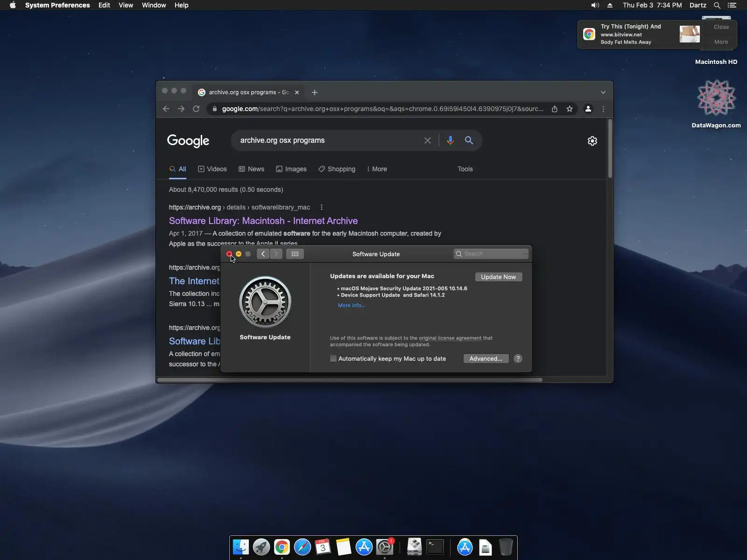Reload the Chrome page
The width and height of the screenshot is (747, 560).
(x=196, y=109)
